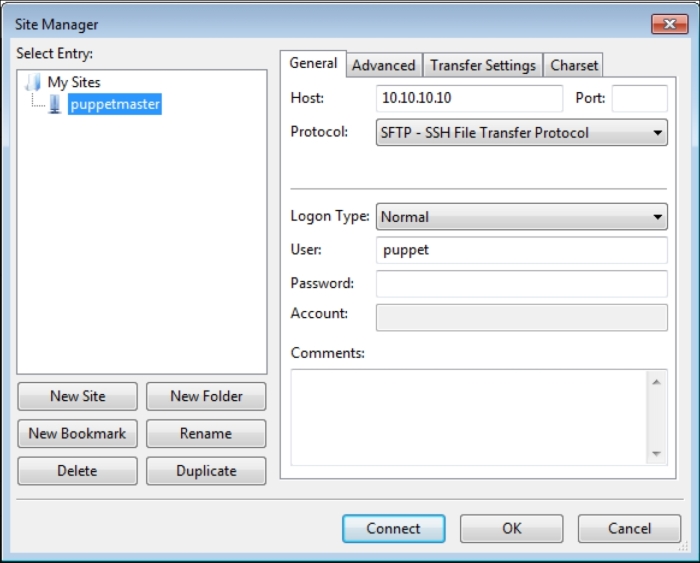Viewport: 700px width, 563px height.
Task: Select the puppetmaster site entry
Action: click(x=114, y=104)
